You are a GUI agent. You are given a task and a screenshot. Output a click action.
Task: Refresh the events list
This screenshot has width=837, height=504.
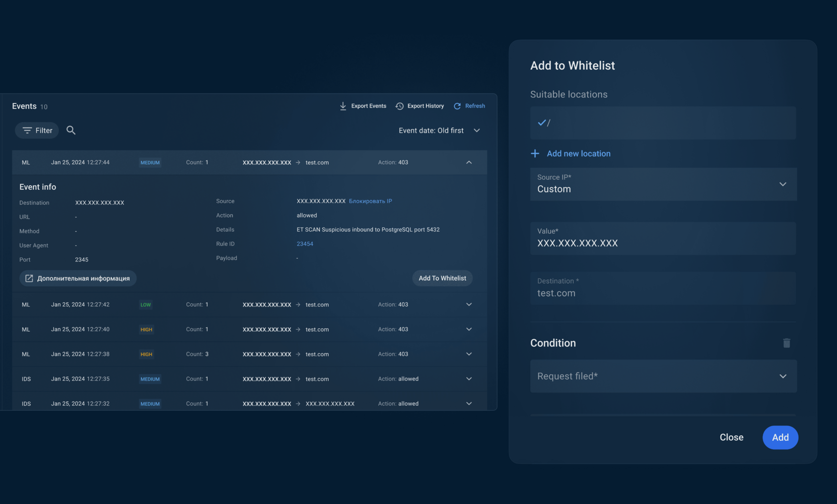[469, 106]
